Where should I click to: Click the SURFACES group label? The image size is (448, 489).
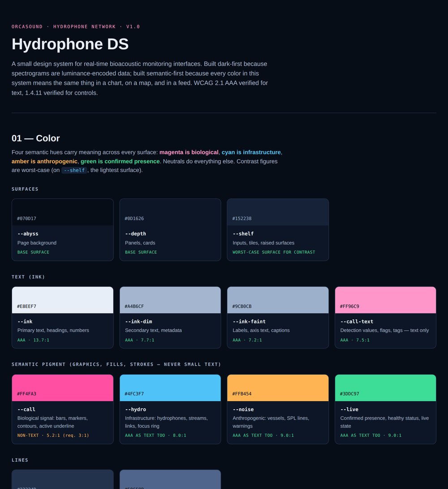click(x=25, y=189)
